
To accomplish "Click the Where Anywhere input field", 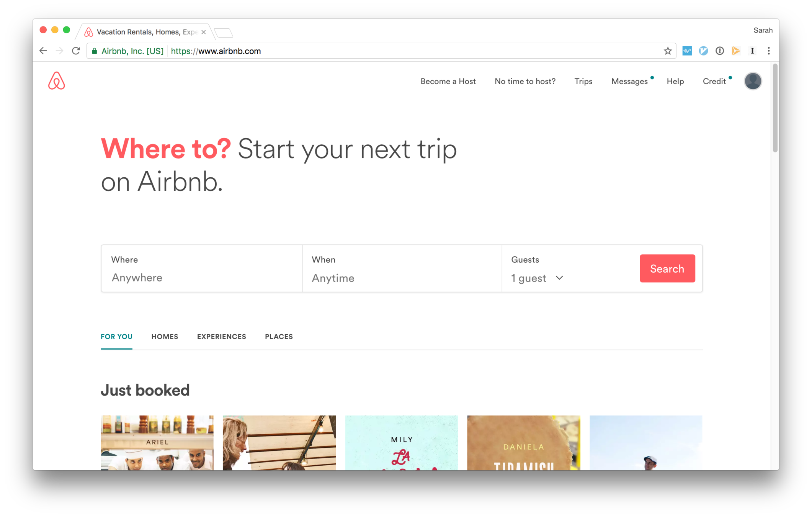I will [x=202, y=268].
